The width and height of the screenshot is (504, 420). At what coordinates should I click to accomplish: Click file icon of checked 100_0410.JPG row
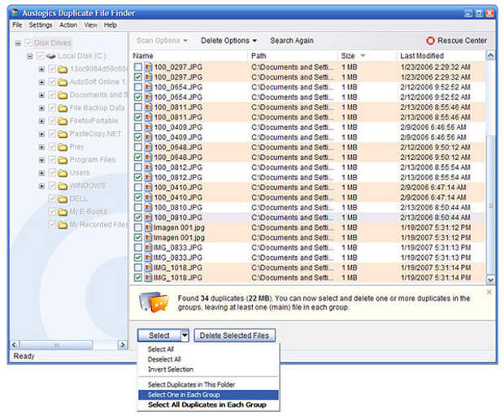point(148,197)
